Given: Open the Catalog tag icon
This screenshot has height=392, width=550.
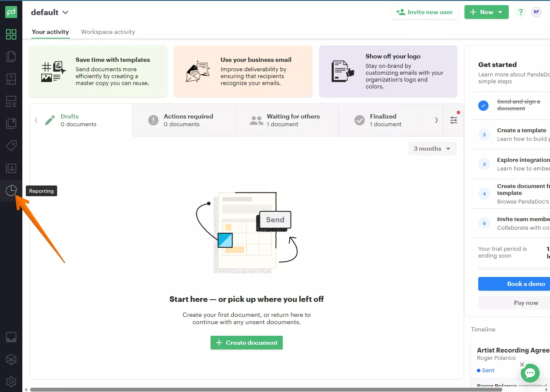Looking at the screenshot, I should coord(11,146).
